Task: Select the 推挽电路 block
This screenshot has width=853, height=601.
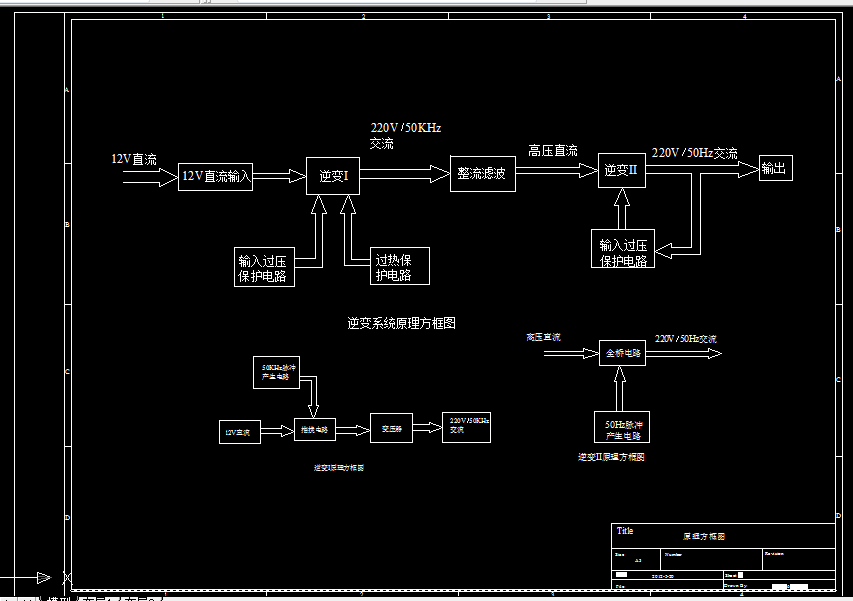Action: coord(315,429)
